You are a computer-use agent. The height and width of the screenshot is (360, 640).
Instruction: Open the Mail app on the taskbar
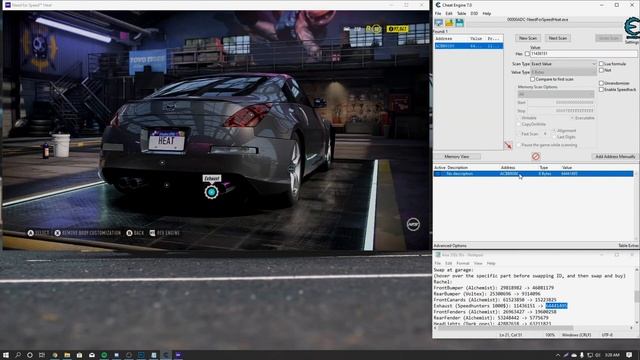92,355
